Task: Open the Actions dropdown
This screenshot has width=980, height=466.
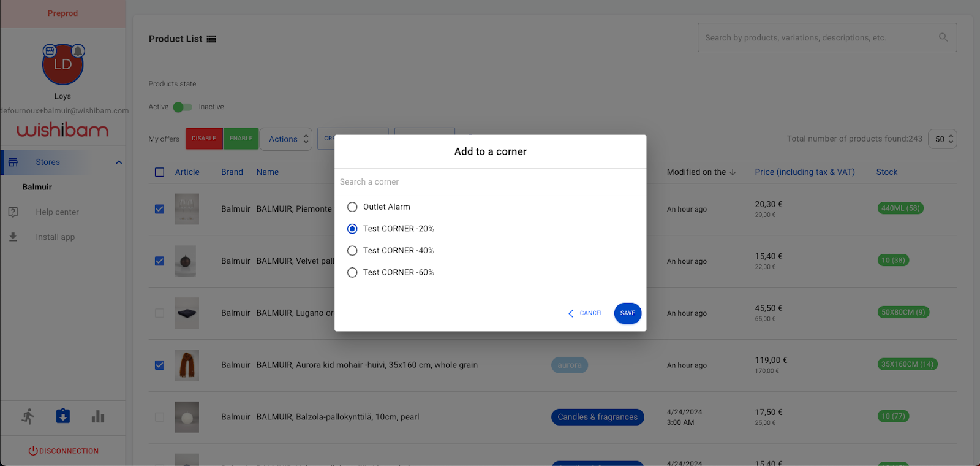Action: coord(286,139)
